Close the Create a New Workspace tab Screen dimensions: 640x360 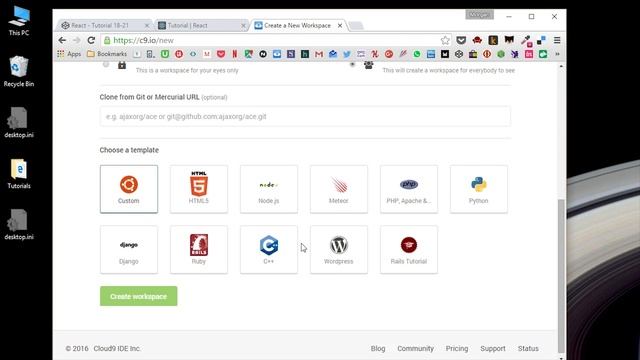click(x=340, y=25)
